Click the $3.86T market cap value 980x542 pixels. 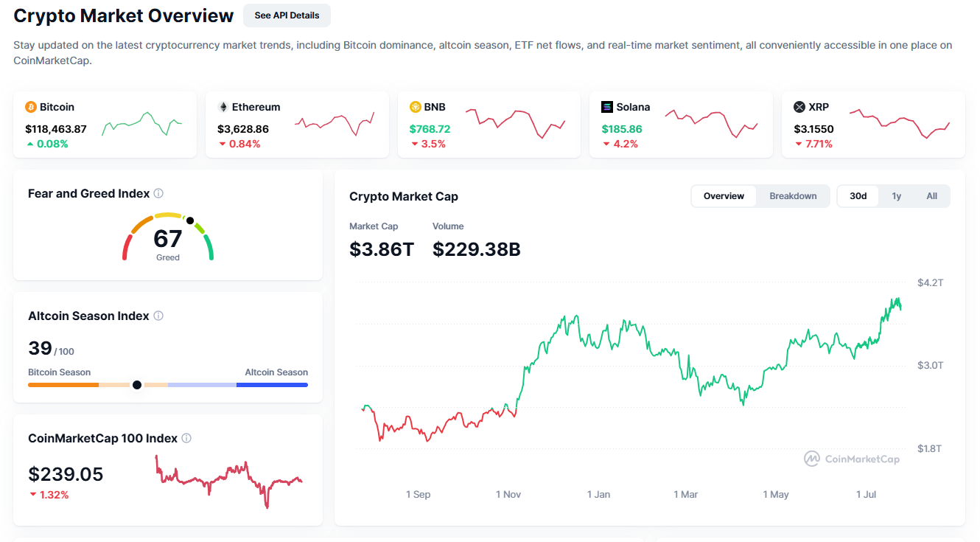pyautogui.click(x=382, y=249)
